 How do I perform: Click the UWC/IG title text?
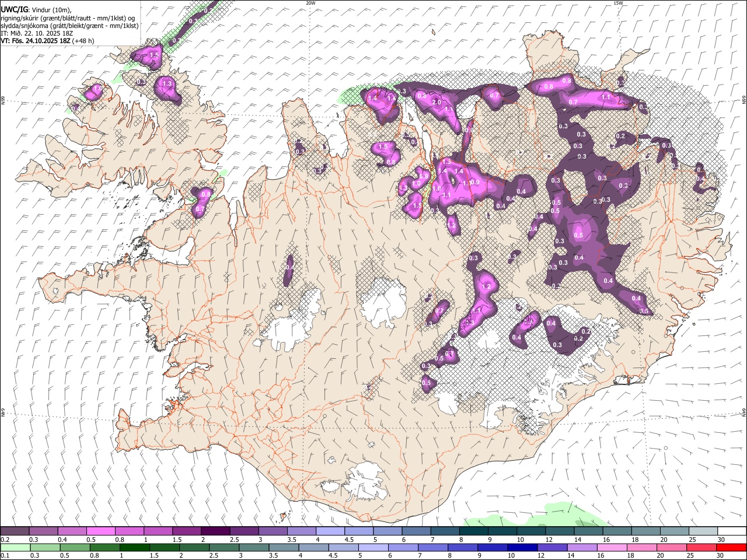(x=13, y=9)
